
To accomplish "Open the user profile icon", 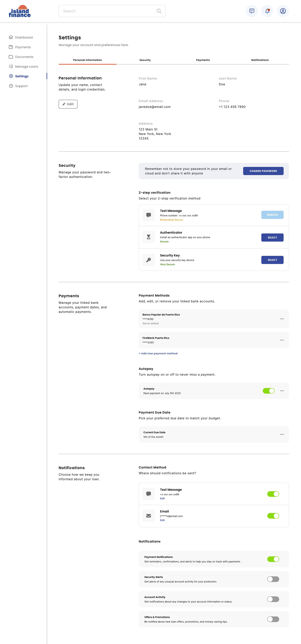I will pos(283,11).
